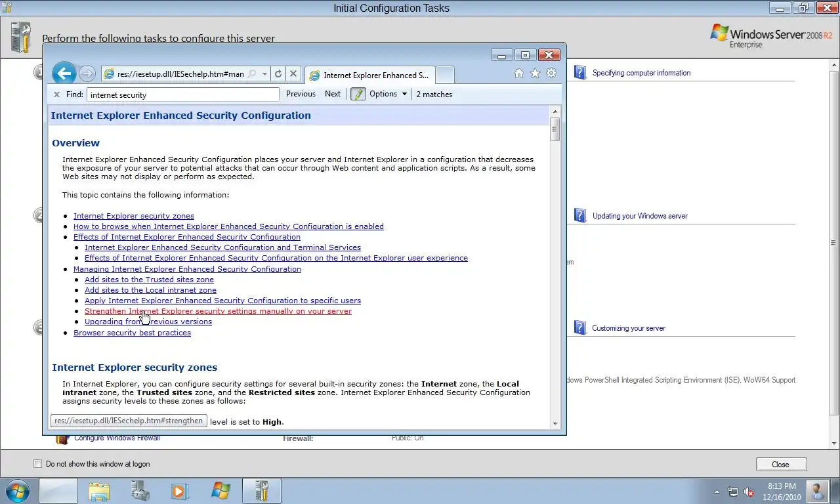The height and width of the screenshot is (504, 840).
Task: Open the Windows Start menu orb
Action: (x=18, y=490)
